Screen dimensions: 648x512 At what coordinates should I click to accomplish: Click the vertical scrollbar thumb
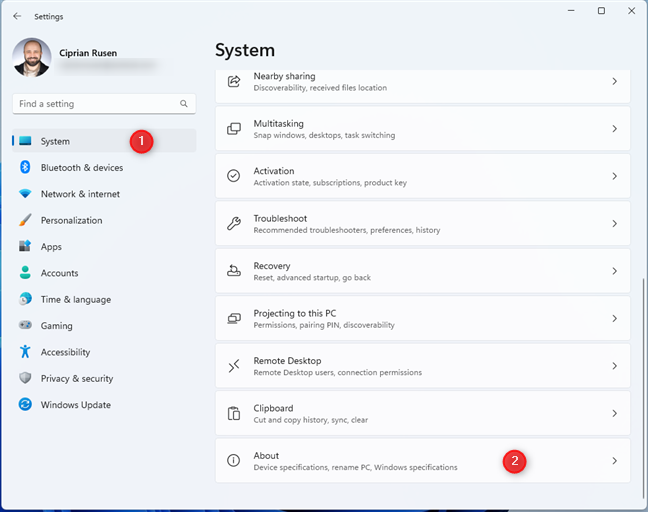click(643, 388)
